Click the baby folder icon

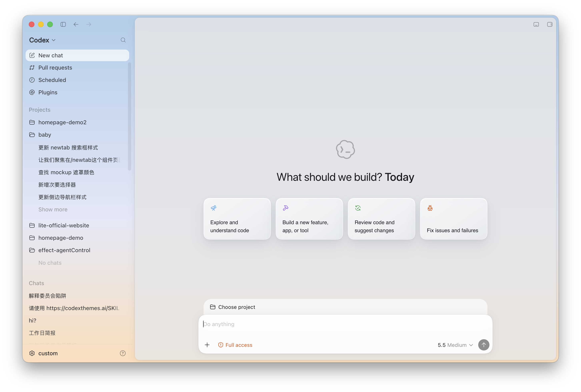pos(32,135)
